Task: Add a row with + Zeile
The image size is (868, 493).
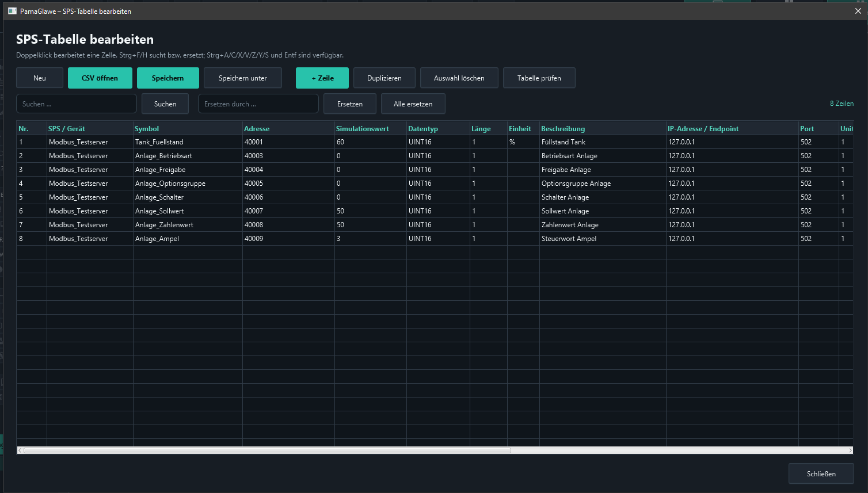Action: point(322,78)
